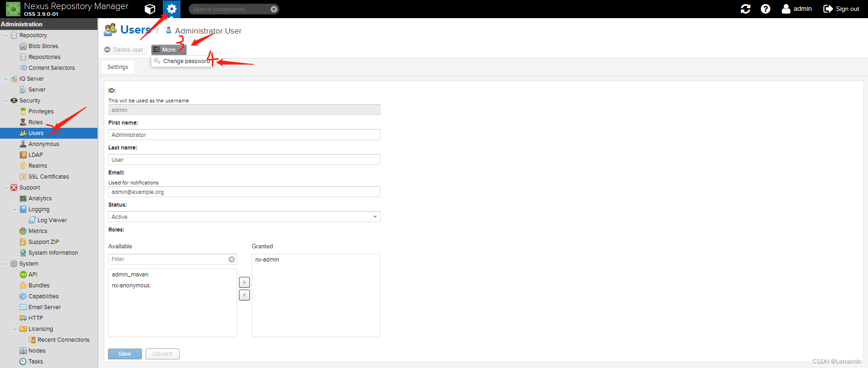
Task: Click the First name field
Action: 244,135
